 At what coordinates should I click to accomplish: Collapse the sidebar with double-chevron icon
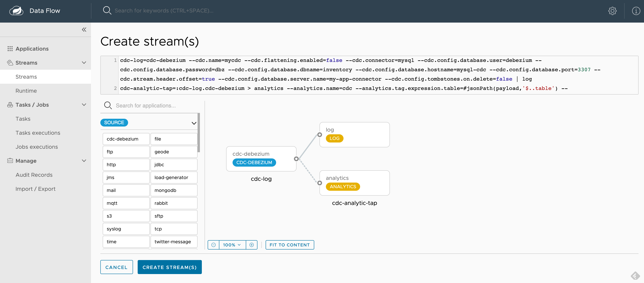pyautogui.click(x=84, y=30)
